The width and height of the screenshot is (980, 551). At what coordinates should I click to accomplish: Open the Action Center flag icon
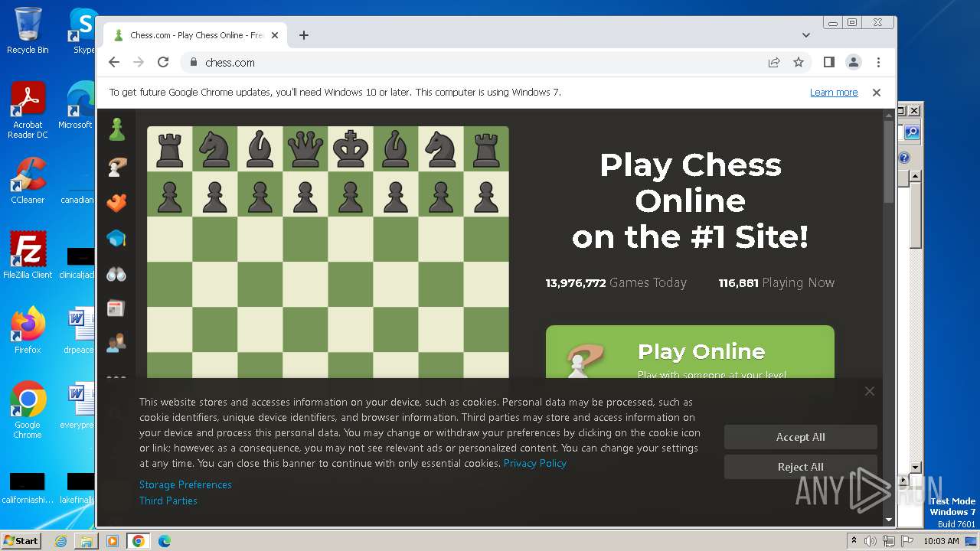point(906,541)
